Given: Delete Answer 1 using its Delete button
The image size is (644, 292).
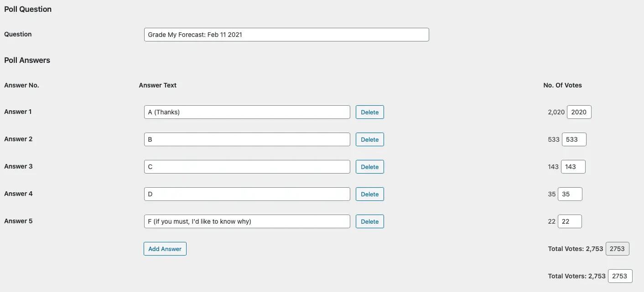Looking at the screenshot, I should [370, 112].
